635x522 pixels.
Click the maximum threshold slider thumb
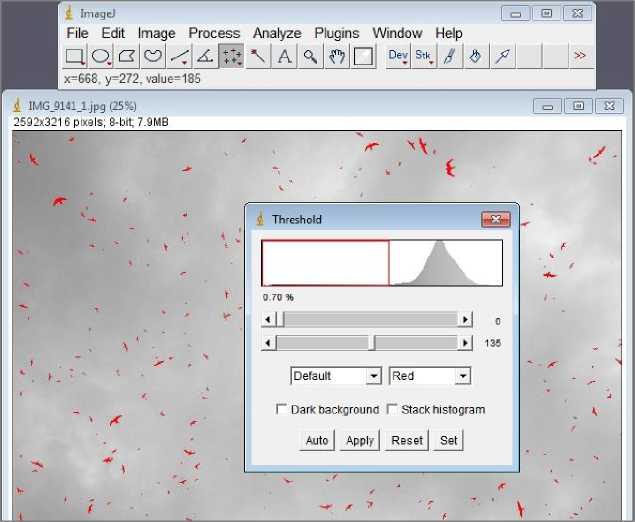point(373,343)
